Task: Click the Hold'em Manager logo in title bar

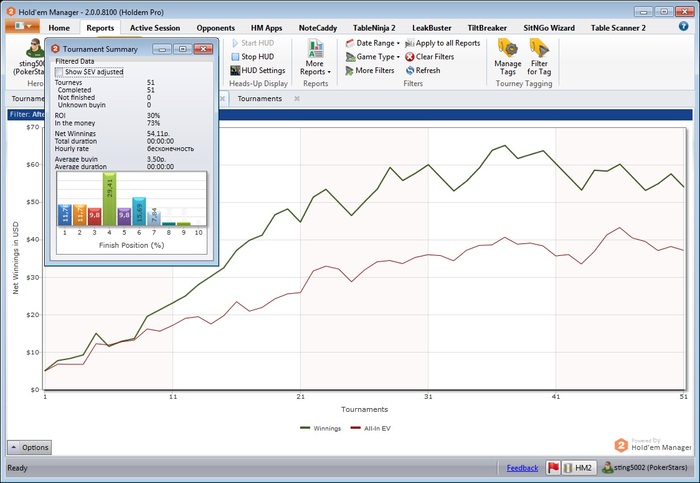Action: [x=11, y=11]
